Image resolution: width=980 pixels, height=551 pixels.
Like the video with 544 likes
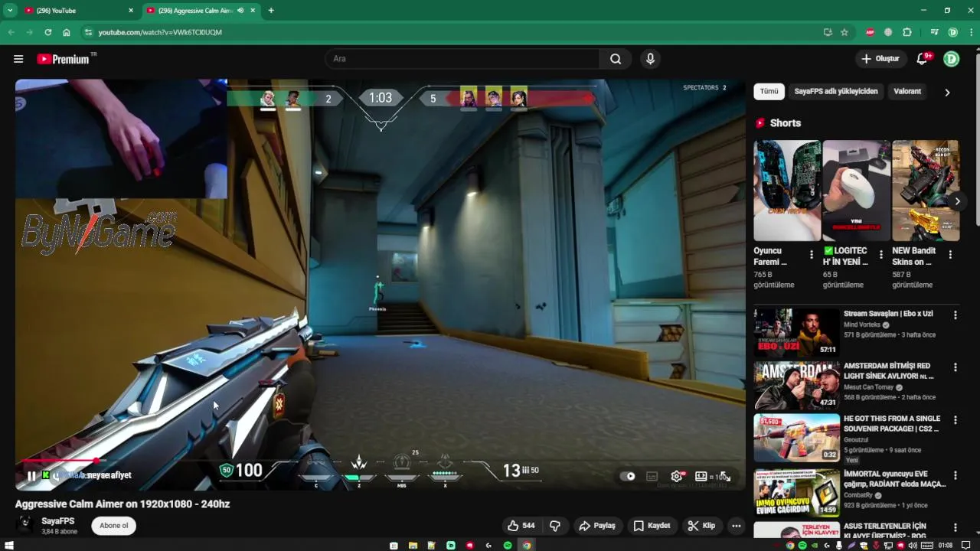[x=521, y=526]
